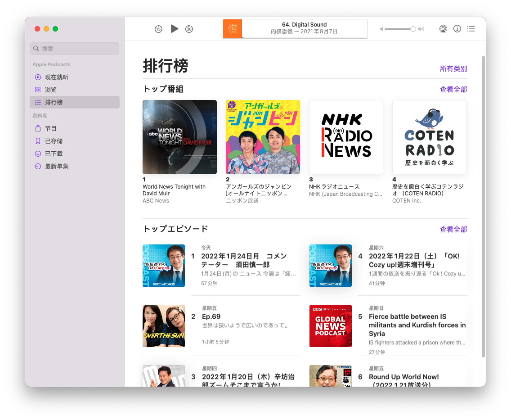Open 最新单集 library section

[75, 166]
